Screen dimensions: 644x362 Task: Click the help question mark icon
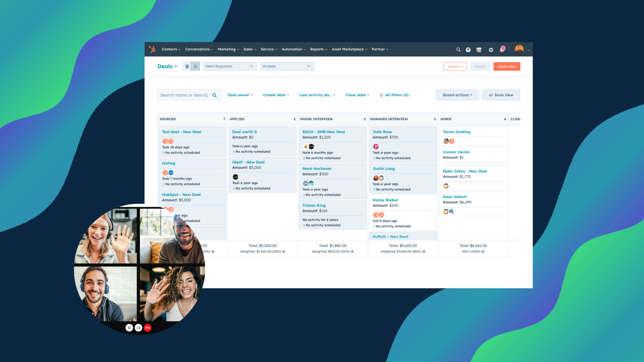[468, 49]
